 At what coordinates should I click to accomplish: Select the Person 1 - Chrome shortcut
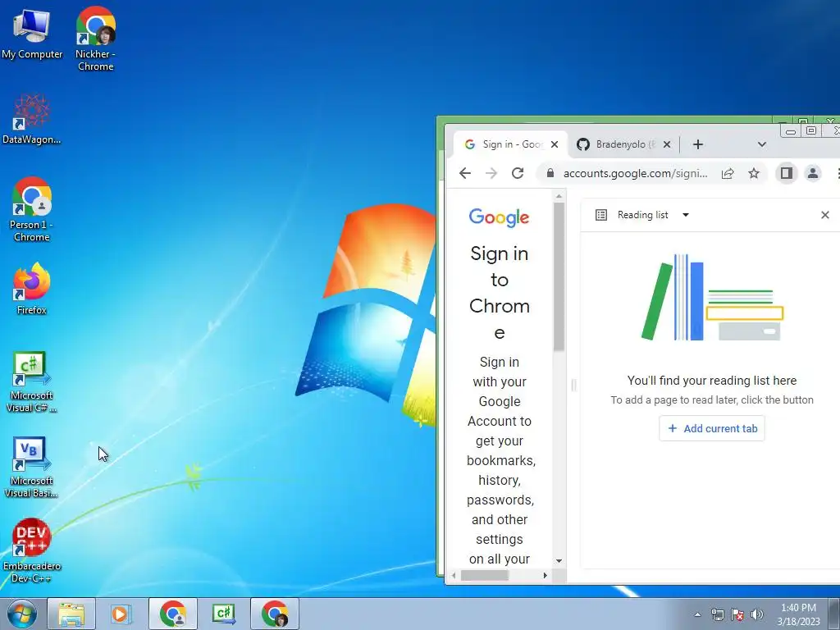point(32,209)
